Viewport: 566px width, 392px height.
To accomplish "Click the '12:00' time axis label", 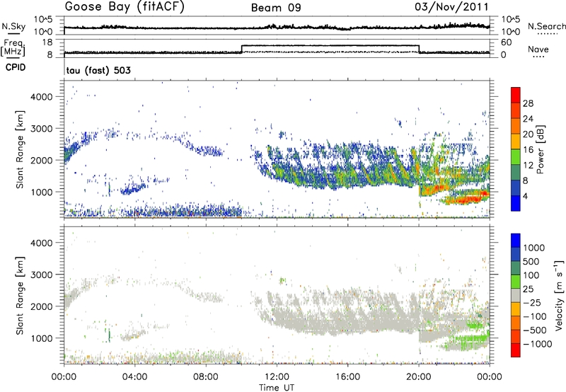I will click(277, 377).
